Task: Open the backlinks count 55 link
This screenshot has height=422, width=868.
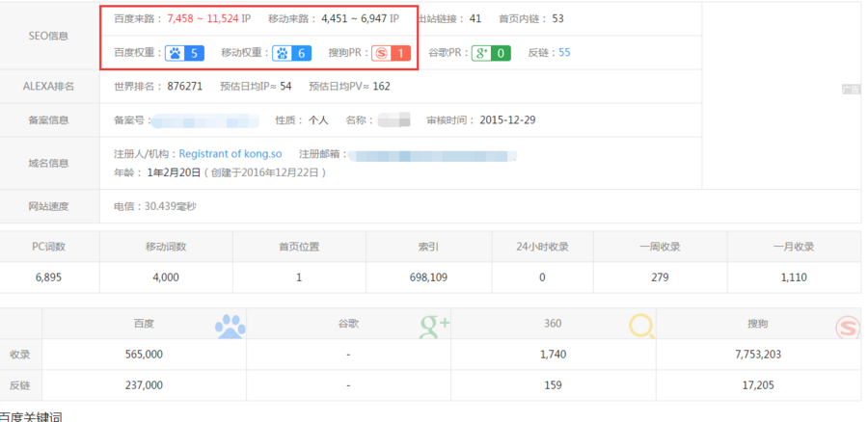Action: 564,53
